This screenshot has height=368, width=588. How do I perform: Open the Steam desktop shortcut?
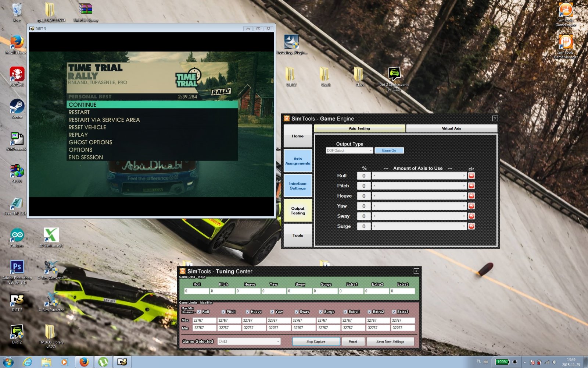[x=17, y=109]
